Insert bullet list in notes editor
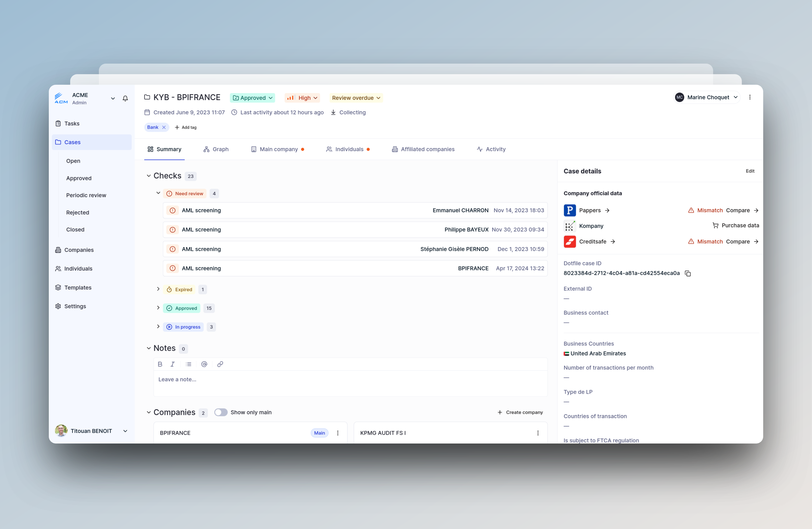The height and width of the screenshot is (529, 812). tap(188, 364)
